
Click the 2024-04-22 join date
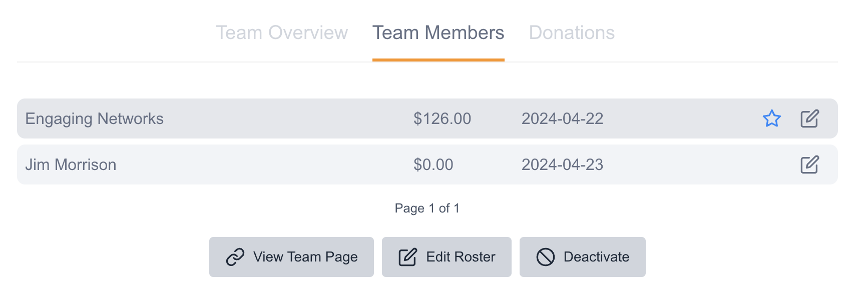coord(562,118)
